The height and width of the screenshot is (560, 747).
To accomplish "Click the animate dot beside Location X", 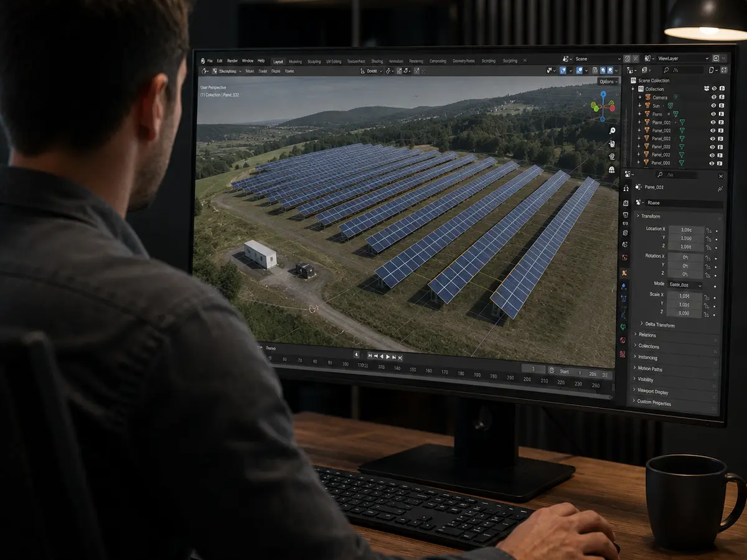I will point(716,231).
